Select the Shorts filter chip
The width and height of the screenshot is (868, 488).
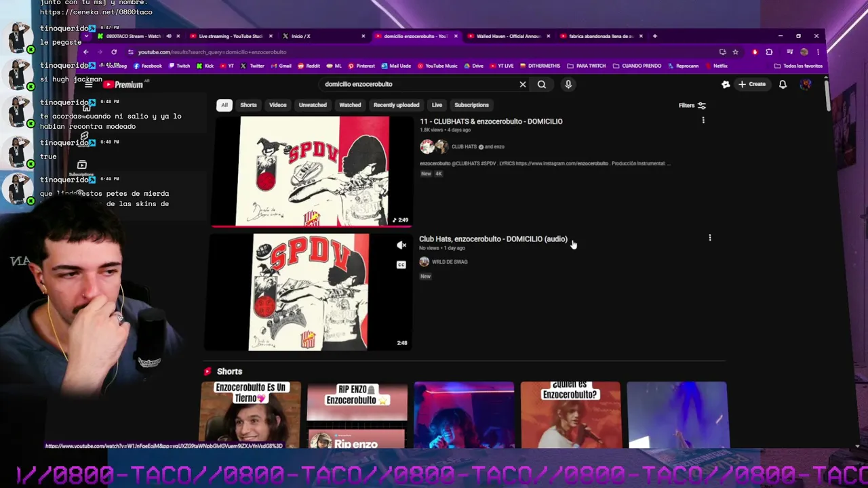(248, 105)
